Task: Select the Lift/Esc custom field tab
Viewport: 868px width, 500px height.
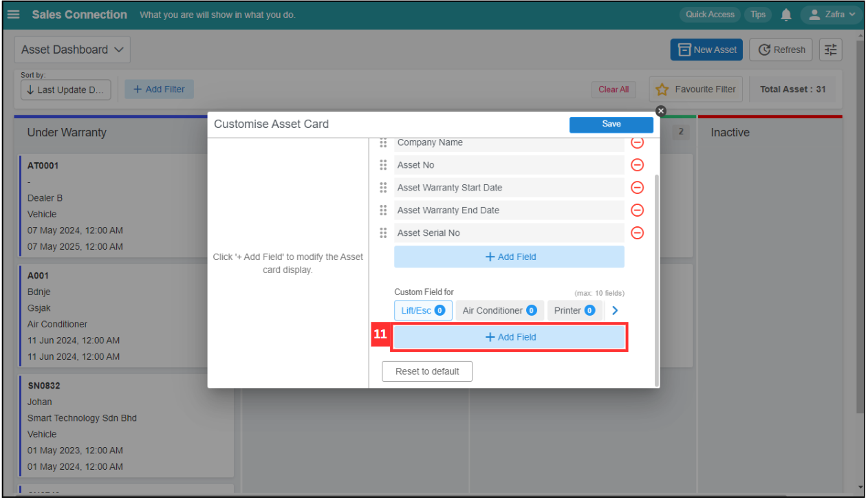Action: pos(423,310)
